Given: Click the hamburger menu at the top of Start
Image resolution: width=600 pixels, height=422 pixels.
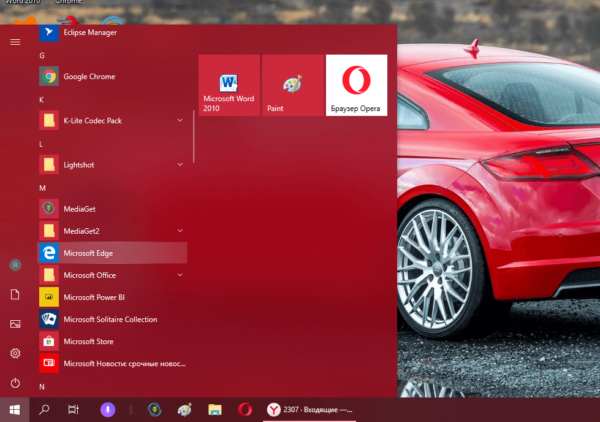Looking at the screenshot, I should point(15,42).
